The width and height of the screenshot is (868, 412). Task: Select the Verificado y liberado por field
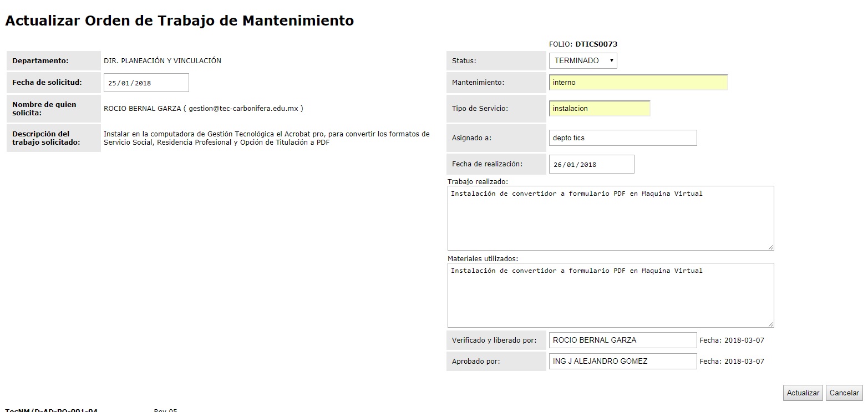click(622, 340)
